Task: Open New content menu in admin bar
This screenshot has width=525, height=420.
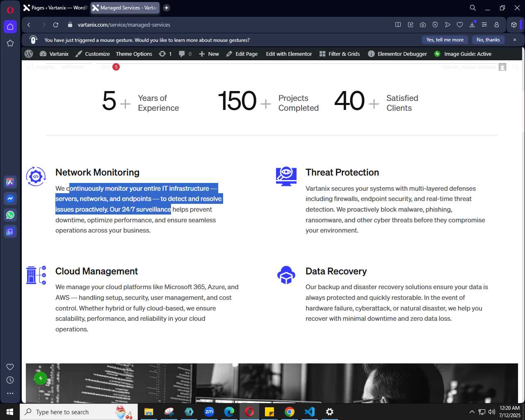Action: point(209,54)
